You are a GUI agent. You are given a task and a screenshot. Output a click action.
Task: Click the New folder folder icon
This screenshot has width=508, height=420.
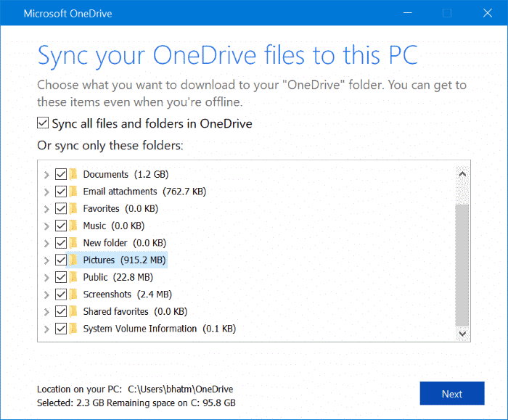click(73, 243)
